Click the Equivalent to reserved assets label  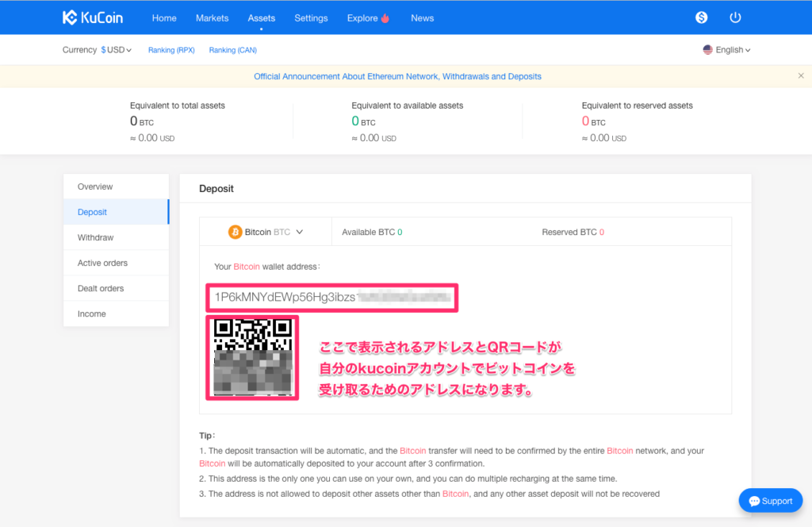coord(637,106)
